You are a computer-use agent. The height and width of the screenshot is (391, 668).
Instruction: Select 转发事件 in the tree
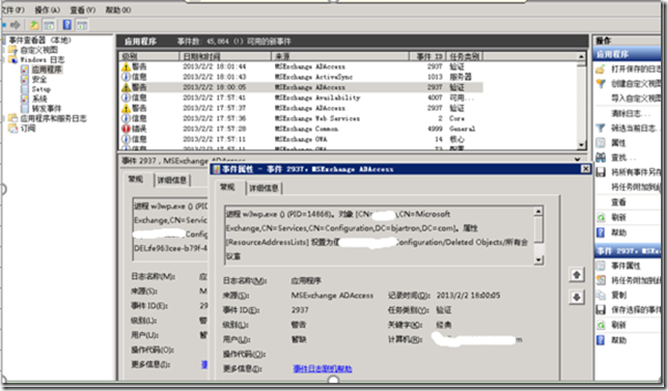(46, 109)
